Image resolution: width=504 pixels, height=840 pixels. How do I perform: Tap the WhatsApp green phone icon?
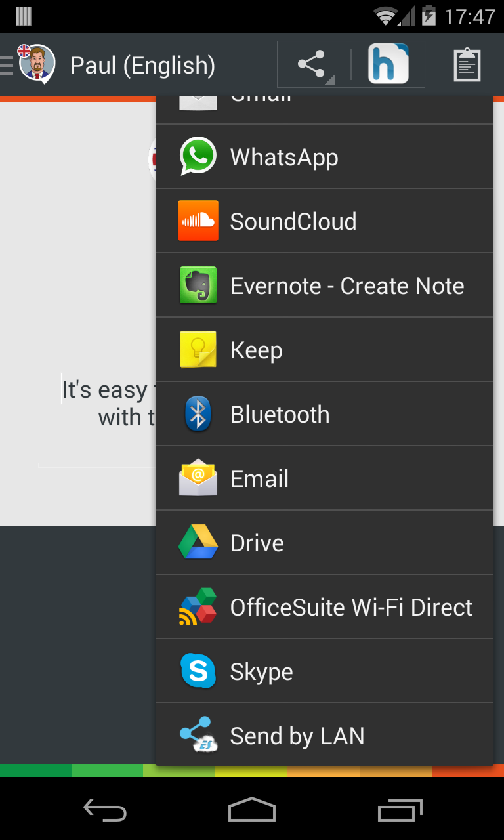pyautogui.click(x=198, y=156)
